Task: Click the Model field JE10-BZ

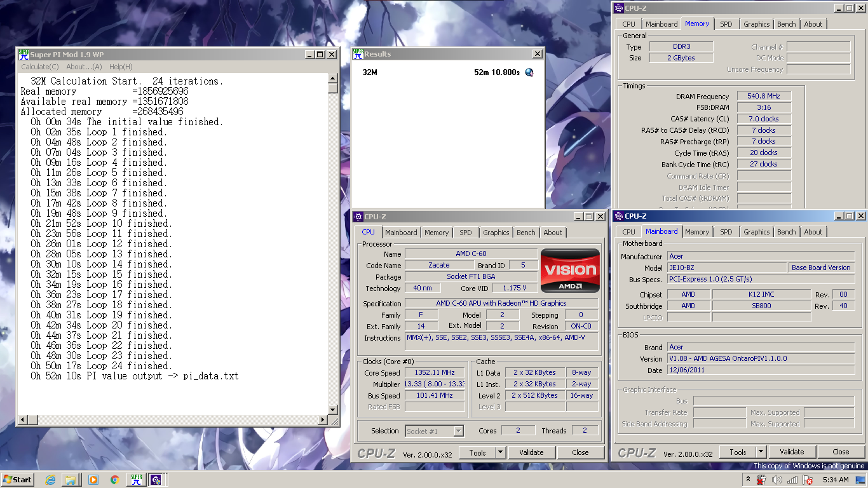Action: tap(727, 268)
